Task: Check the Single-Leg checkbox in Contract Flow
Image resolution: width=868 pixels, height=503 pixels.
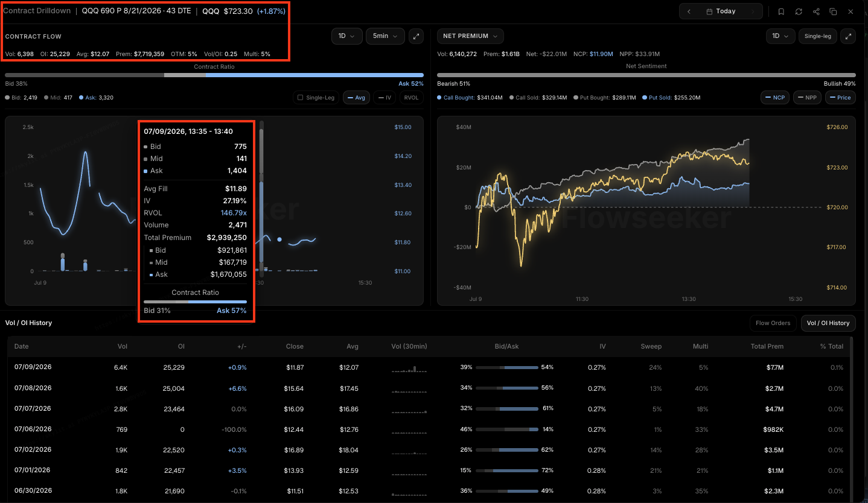Action: [x=301, y=98]
